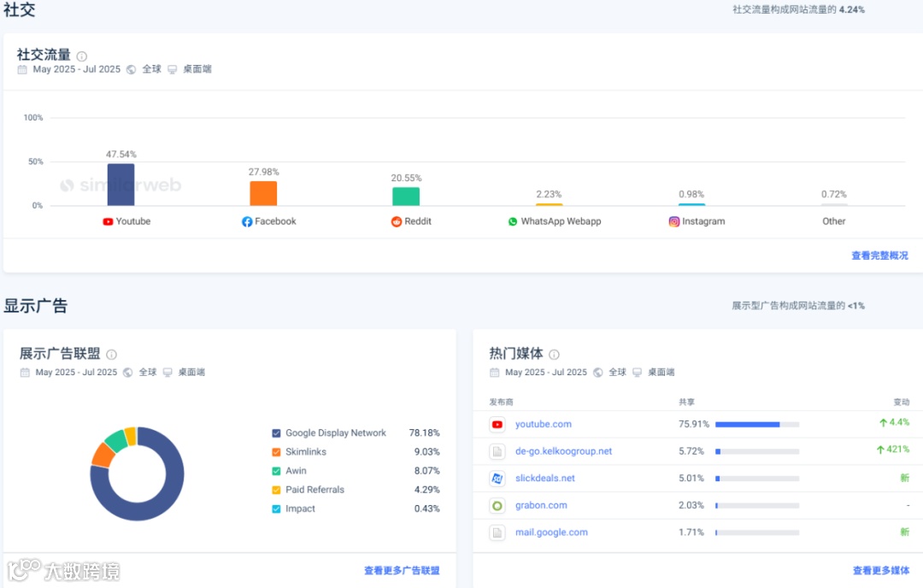Screen dimensions: 923x588
Task: Toggle the Awin legend checkbox
Action: click(x=276, y=471)
